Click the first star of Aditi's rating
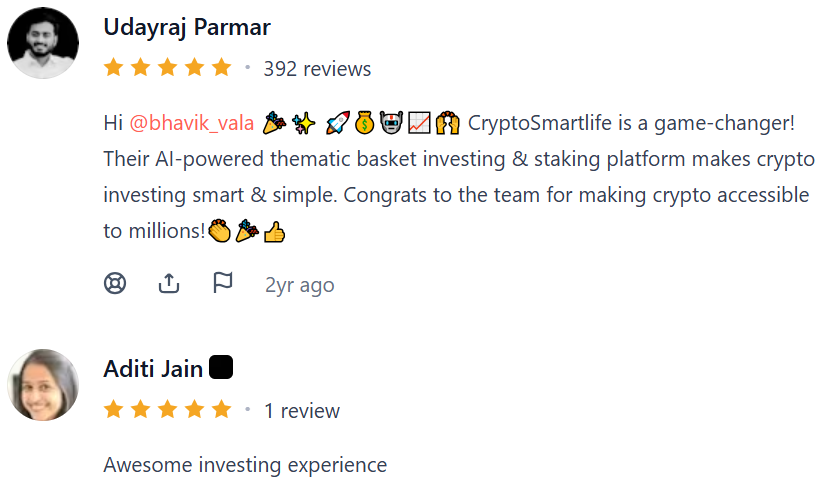This screenshot has height=479, width=820. click(x=113, y=410)
